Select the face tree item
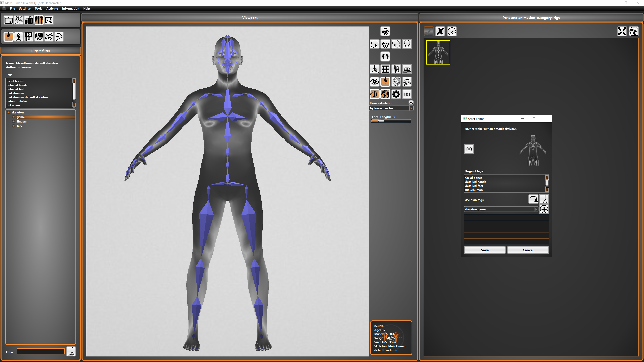The width and height of the screenshot is (644, 362). 20,126
